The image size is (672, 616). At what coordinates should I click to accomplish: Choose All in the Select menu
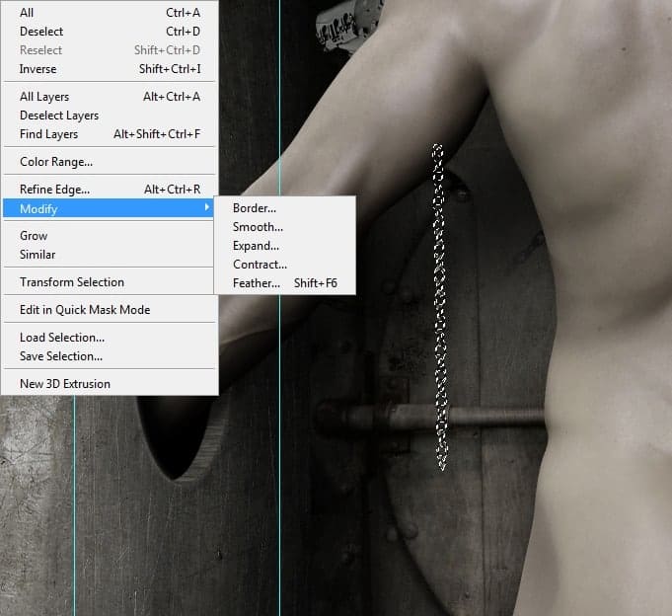click(110, 13)
